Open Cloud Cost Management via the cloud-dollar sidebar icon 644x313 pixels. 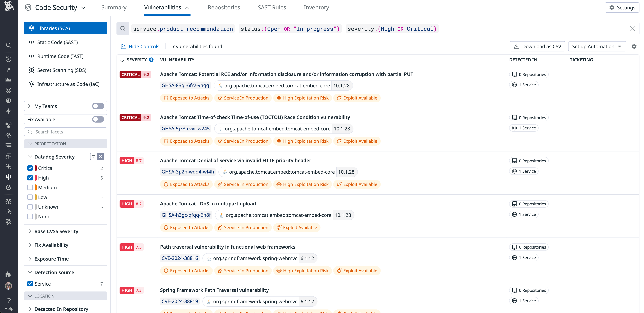(9, 135)
